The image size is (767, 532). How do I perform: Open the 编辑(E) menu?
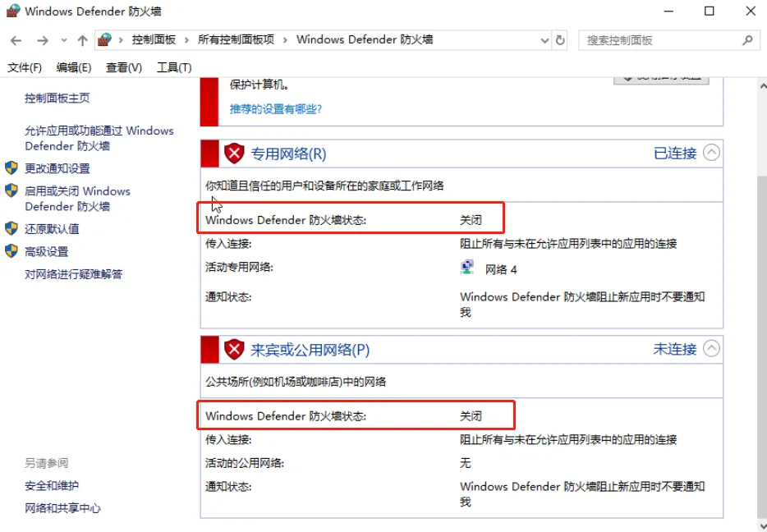click(73, 67)
